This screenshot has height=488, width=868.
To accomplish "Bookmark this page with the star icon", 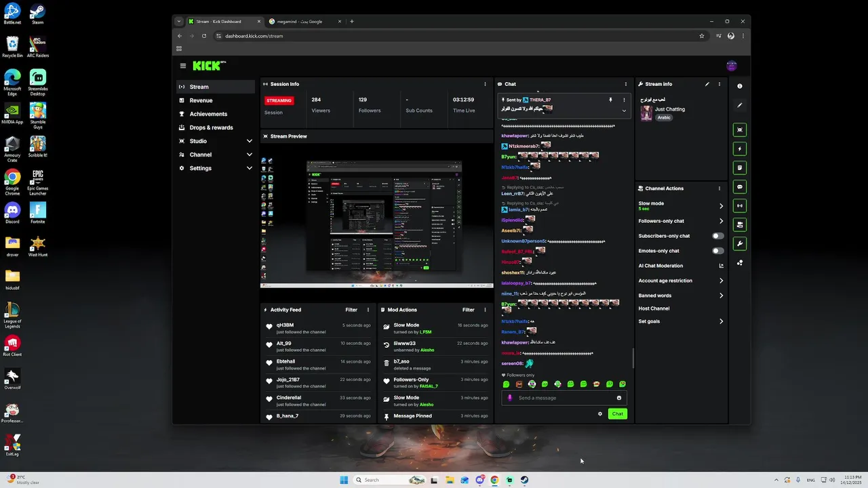I will 702,36.
